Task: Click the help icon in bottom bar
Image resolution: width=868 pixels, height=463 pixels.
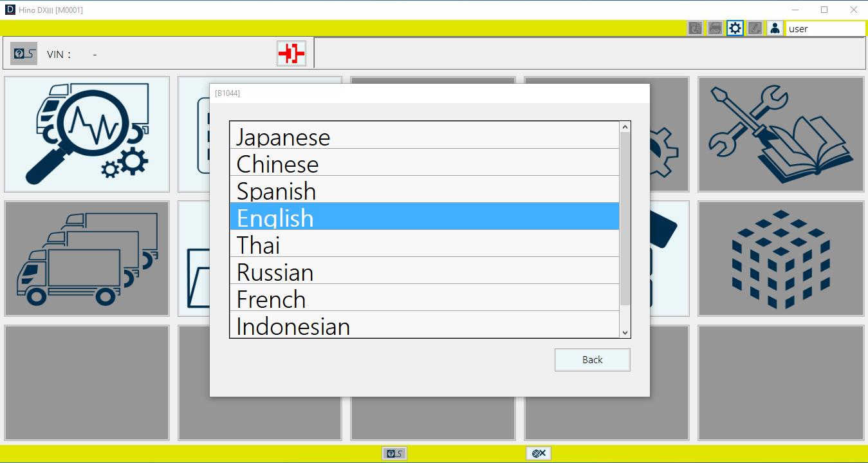Action: (x=394, y=453)
